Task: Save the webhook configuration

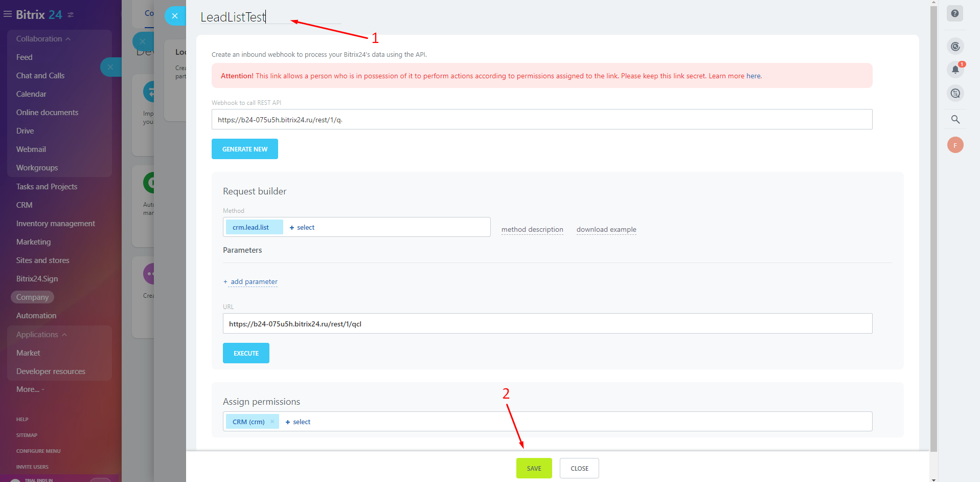Action: coord(534,468)
